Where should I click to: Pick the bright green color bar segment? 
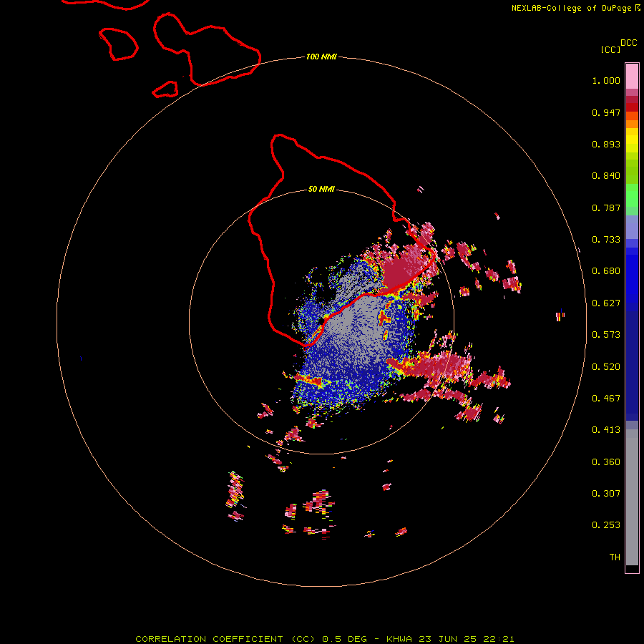coord(632,195)
